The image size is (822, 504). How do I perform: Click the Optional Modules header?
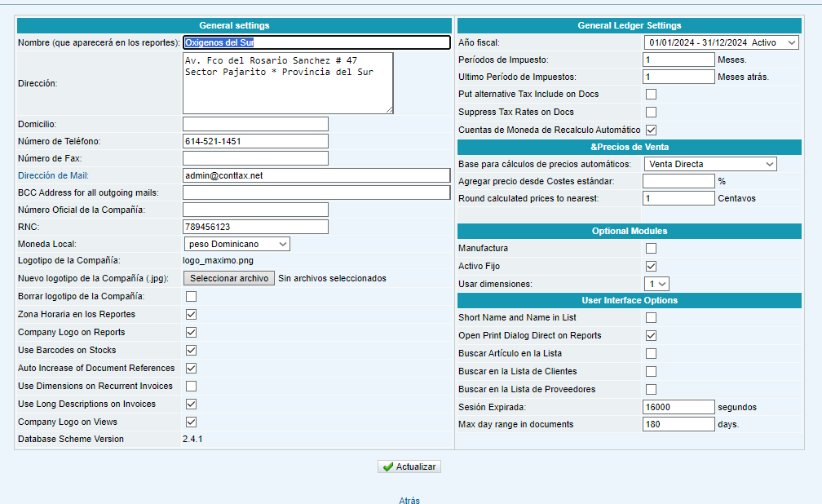(x=629, y=231)
